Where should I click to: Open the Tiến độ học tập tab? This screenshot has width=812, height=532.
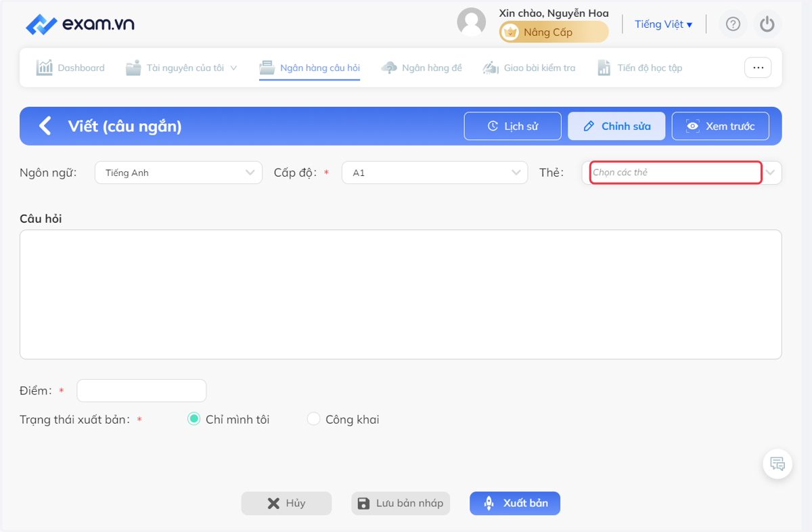639,68
